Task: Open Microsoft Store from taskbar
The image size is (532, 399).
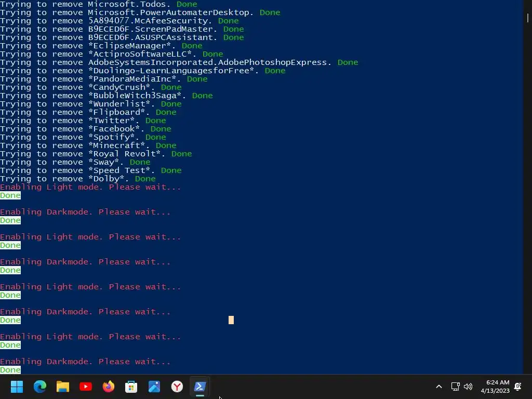Action: point(131,387)
